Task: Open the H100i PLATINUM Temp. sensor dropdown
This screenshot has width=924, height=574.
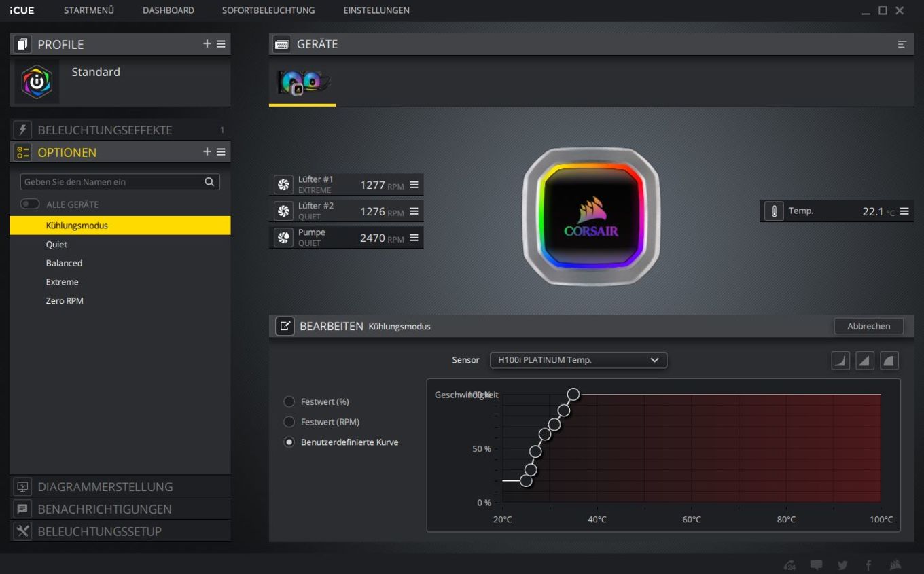Action: pos(578,360)
